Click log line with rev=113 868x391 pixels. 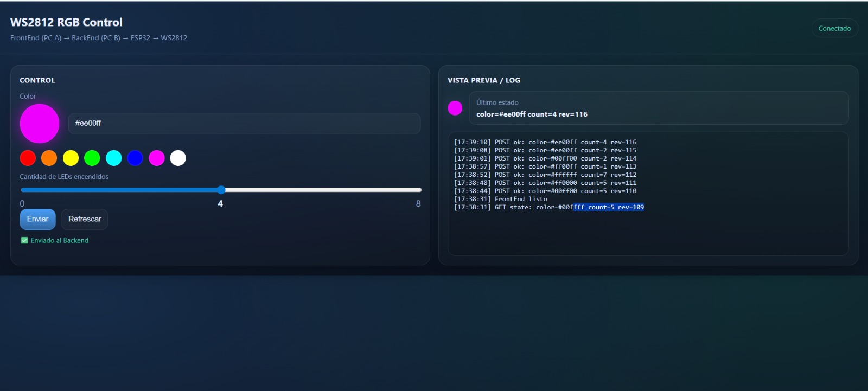[x=545, y=166]
